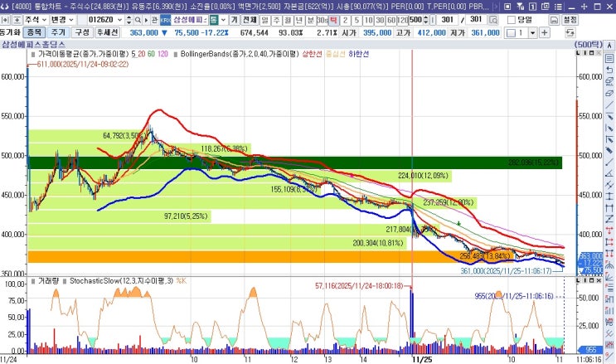Click the title bar list menu icon
Viewport: 616px width, 364px height.
558,7
